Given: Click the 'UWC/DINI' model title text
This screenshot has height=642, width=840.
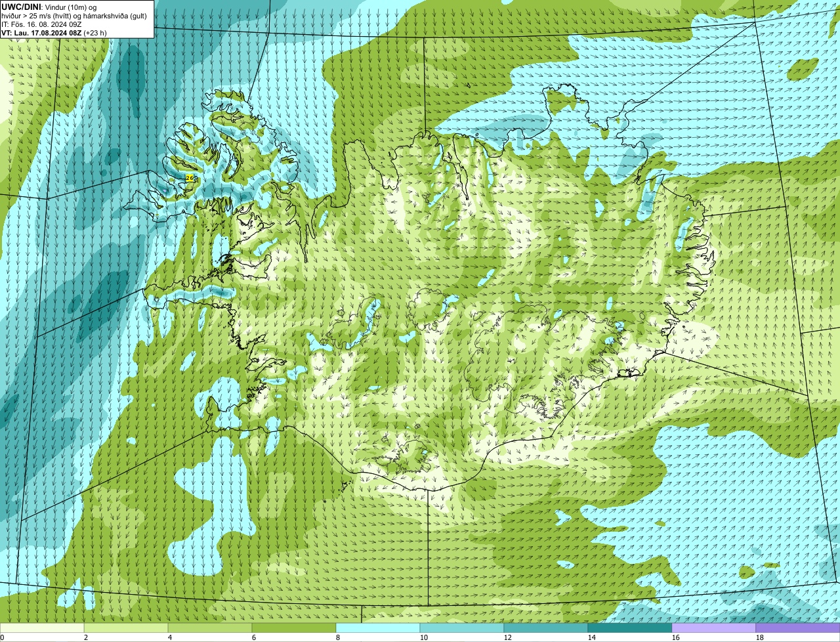Looking at the screenshot, I should click(22, 7).
